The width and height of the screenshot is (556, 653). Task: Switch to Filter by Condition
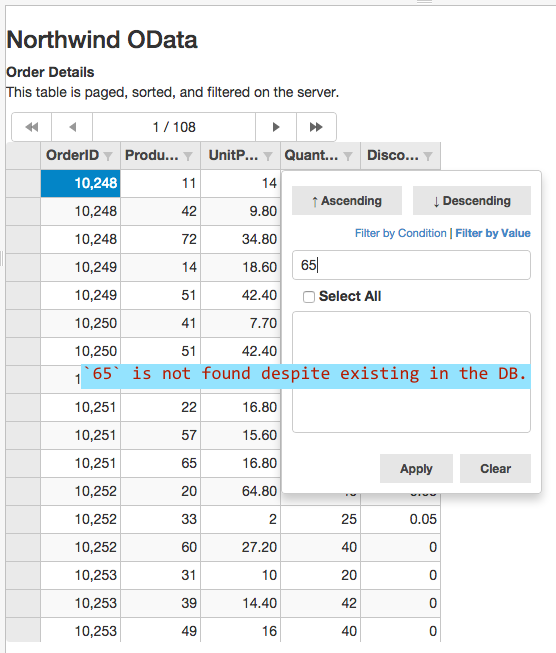click(400, 233)
